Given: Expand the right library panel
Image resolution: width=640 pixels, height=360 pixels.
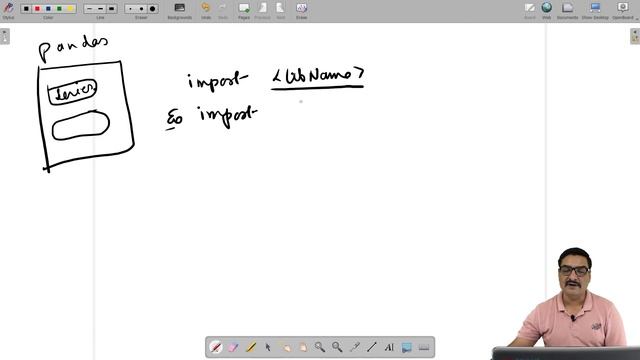Looking at the screenshot, I should coord(635,36).
